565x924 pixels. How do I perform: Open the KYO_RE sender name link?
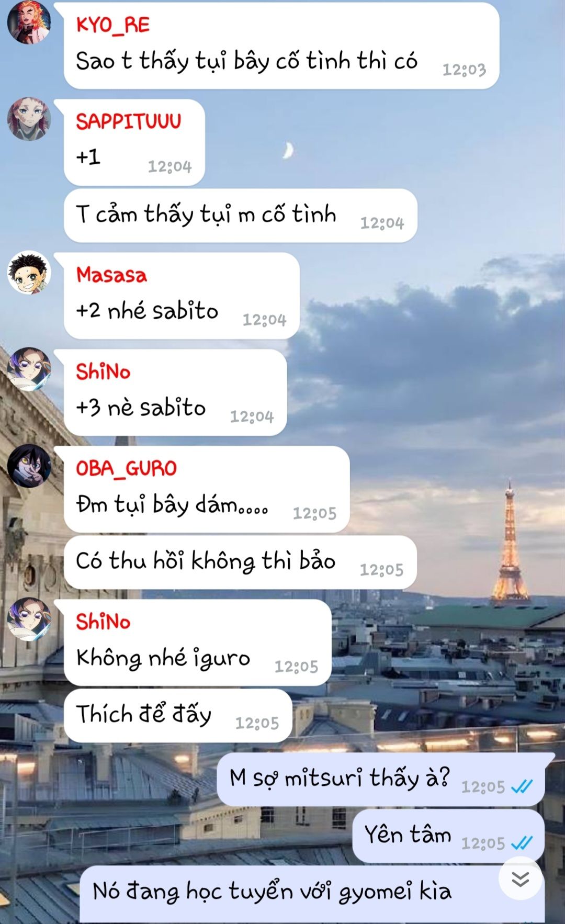113,25
